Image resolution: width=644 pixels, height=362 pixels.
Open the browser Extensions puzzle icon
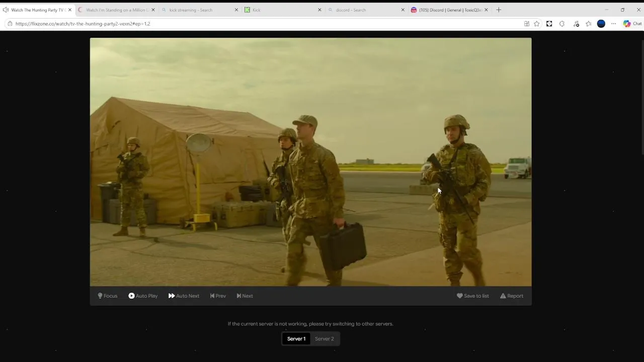point(562,24)
